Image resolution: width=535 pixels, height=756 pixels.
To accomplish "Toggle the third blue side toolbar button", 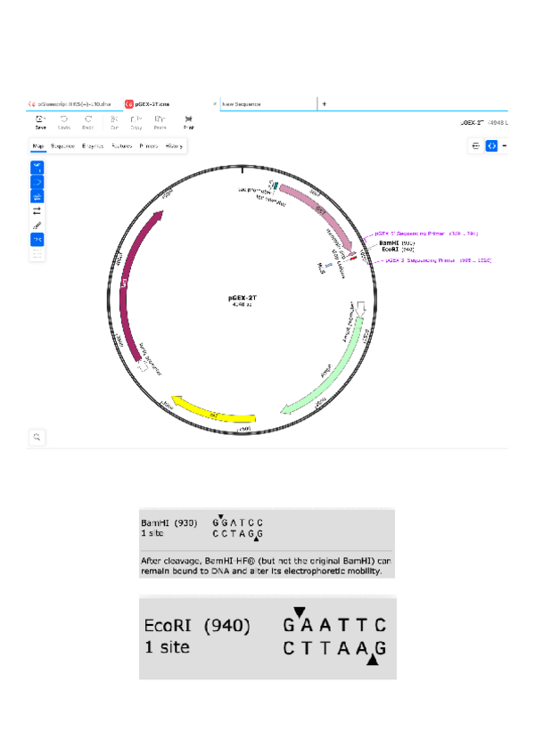I will tap(37, 196).
